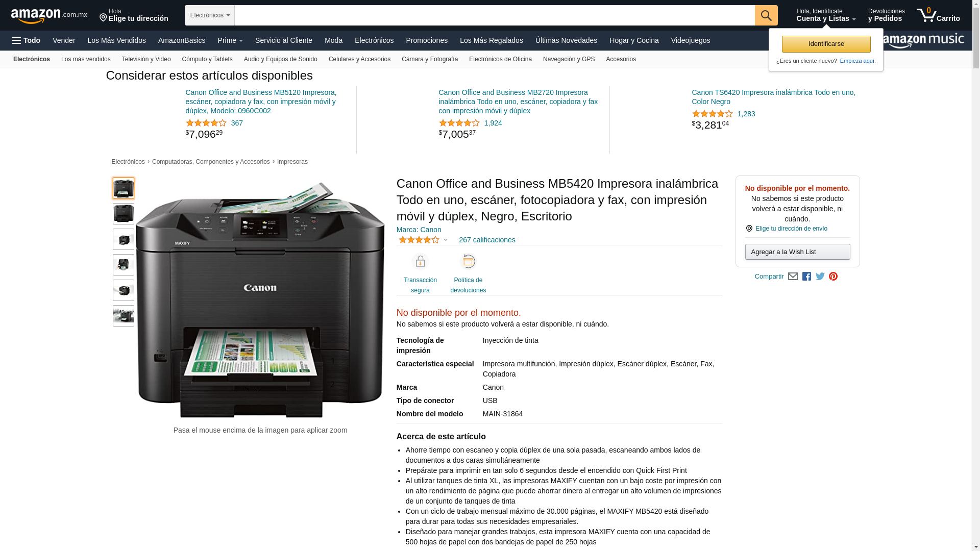
Task: Open the shopping cart icon
Action: pos(938,15)
